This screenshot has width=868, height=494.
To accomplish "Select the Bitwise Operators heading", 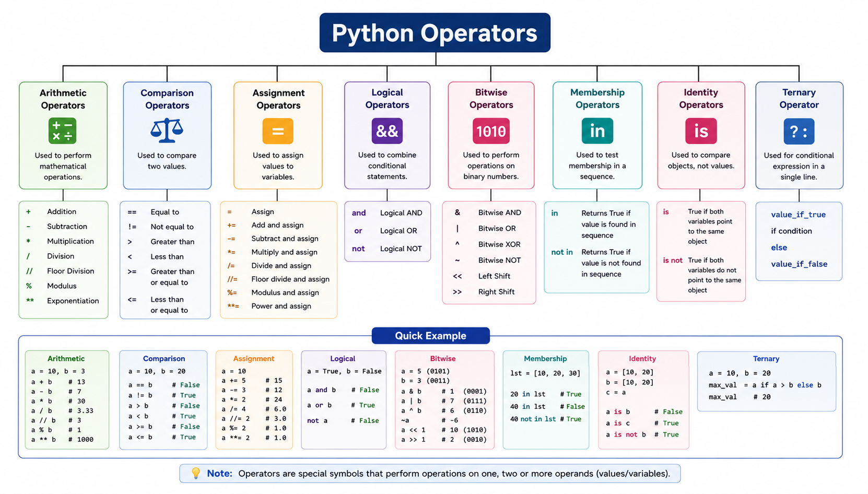I will coord(491,99).
